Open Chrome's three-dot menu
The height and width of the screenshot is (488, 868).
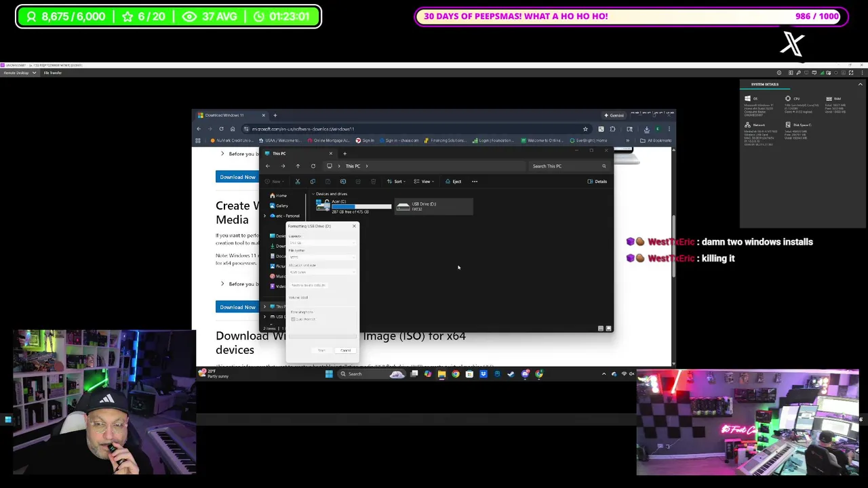[669, 129]
